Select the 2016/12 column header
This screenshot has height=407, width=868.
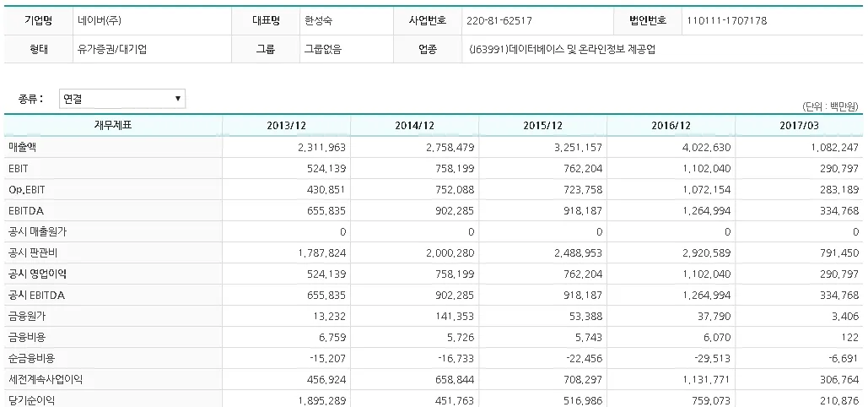point(671,125)
